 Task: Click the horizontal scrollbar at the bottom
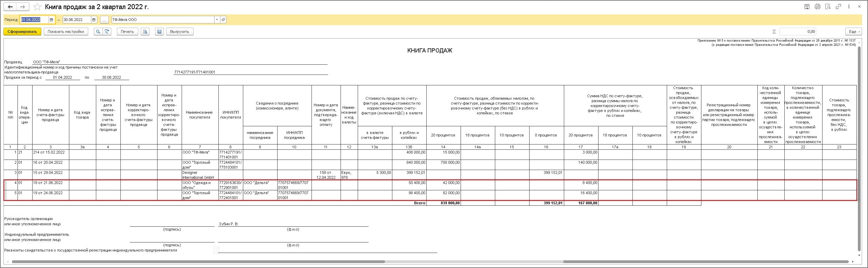(430, 262)
